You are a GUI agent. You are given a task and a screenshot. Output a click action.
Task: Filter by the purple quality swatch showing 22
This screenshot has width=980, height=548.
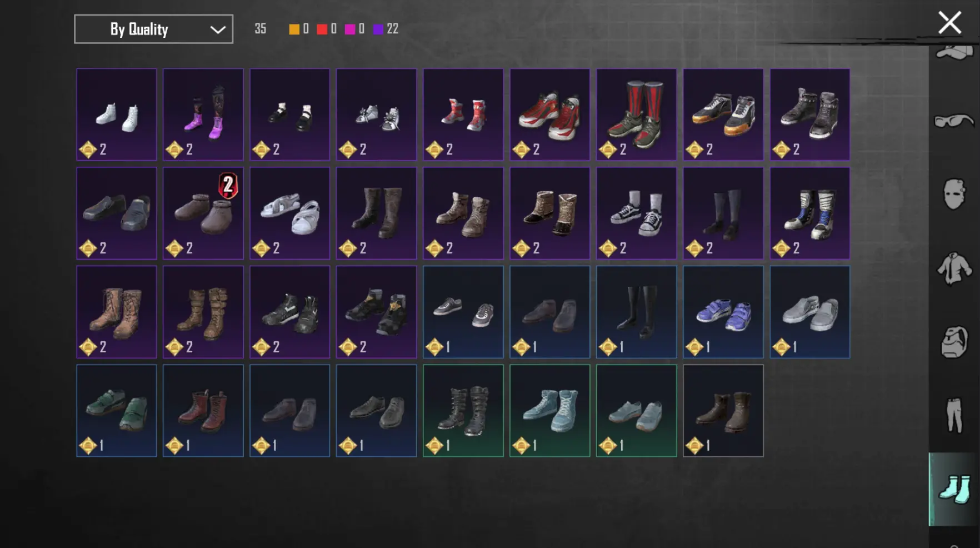(378, 29)
